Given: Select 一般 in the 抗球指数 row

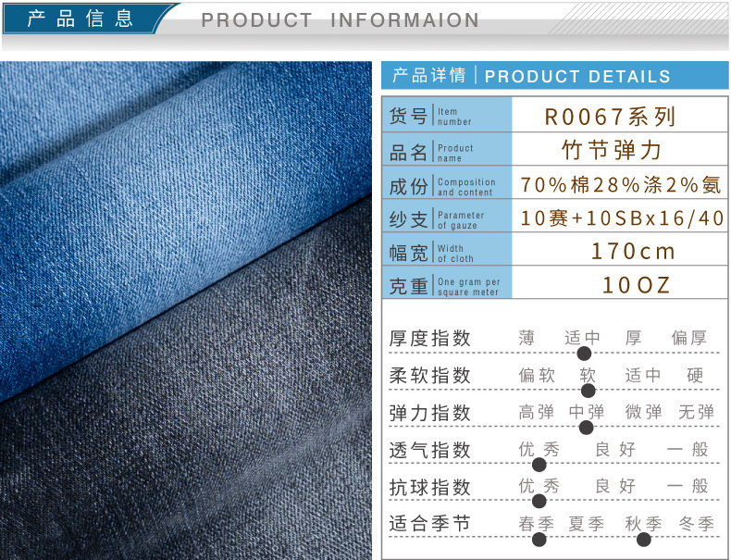Looking at the screenshot, I should (688, 486).
